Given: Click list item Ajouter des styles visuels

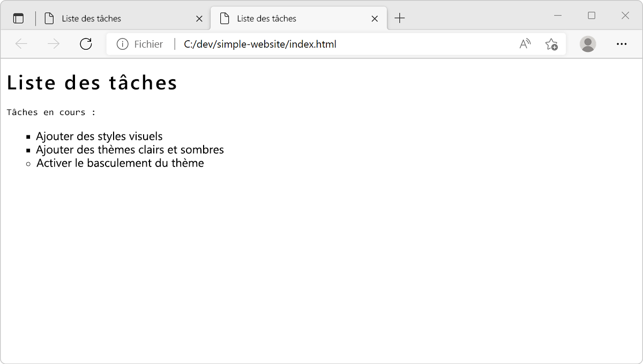Looking at the screenshot, I should coord(99,136).
